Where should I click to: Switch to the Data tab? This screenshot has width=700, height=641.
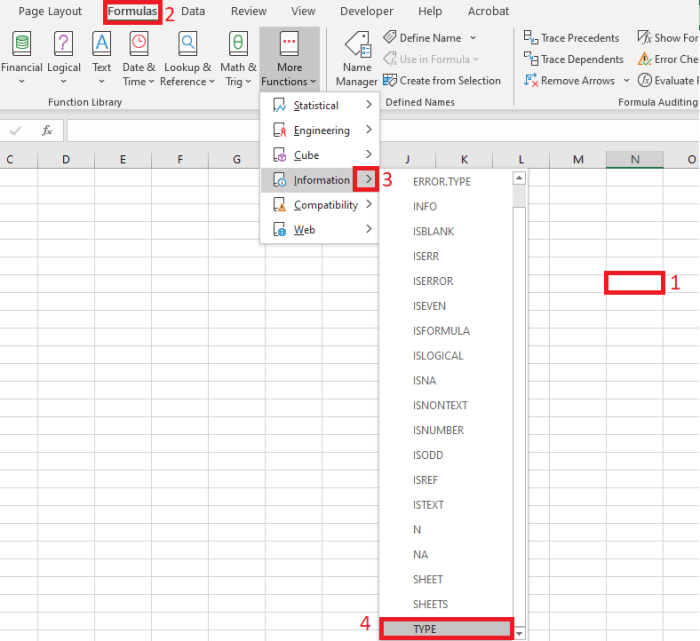coord(193,11)
